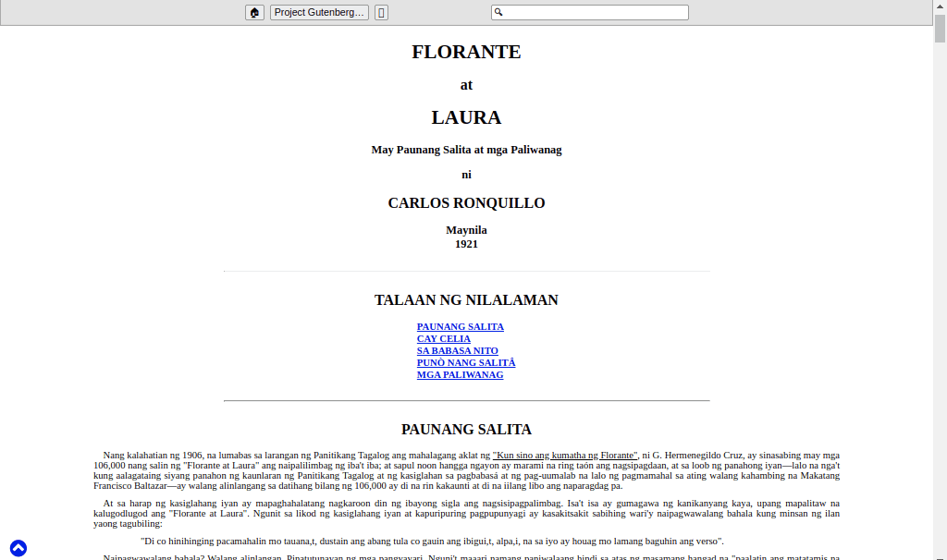Follow the PUNÒ NANG SALITÂ link

(465, 363)
